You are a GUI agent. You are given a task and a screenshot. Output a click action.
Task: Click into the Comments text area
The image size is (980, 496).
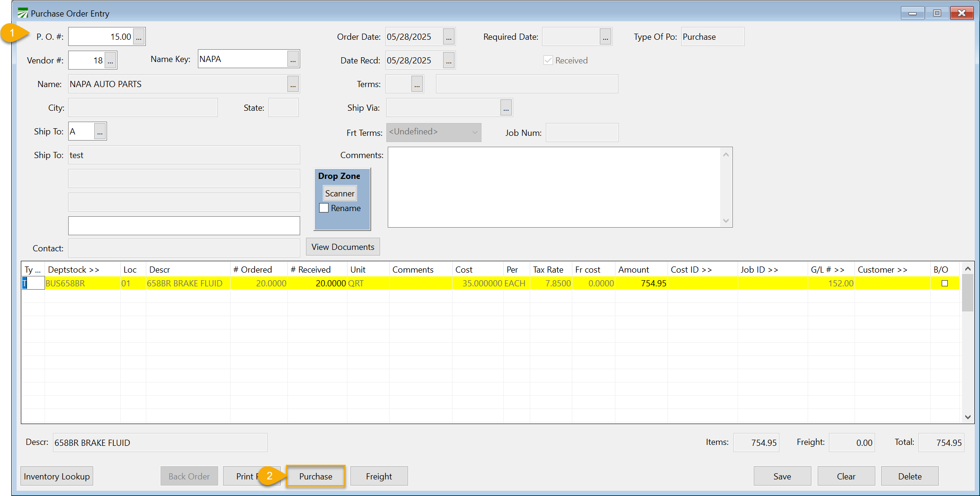554,187
